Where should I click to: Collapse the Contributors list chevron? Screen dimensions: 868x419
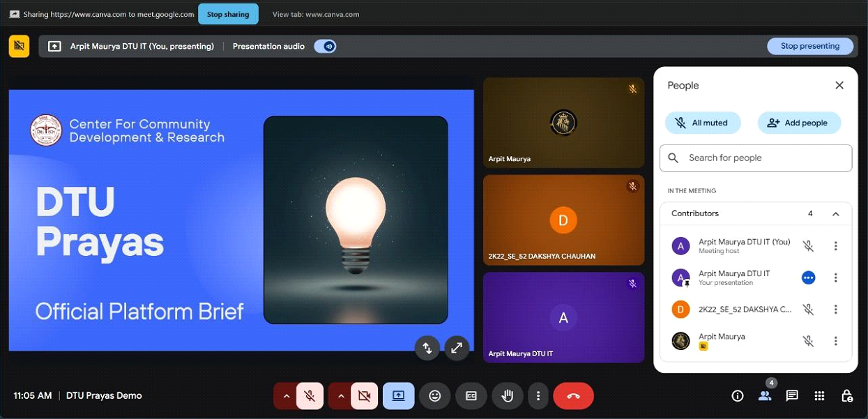point(836,213)
